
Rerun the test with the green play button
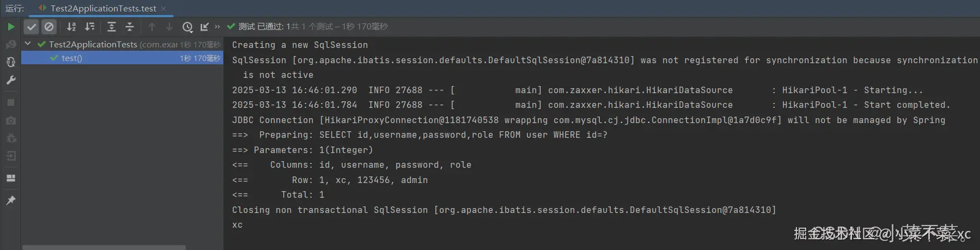[11, 27]
